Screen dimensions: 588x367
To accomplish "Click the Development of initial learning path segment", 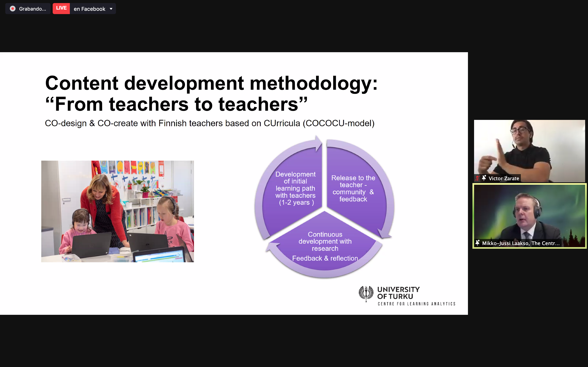I will [x=295, y=188].
